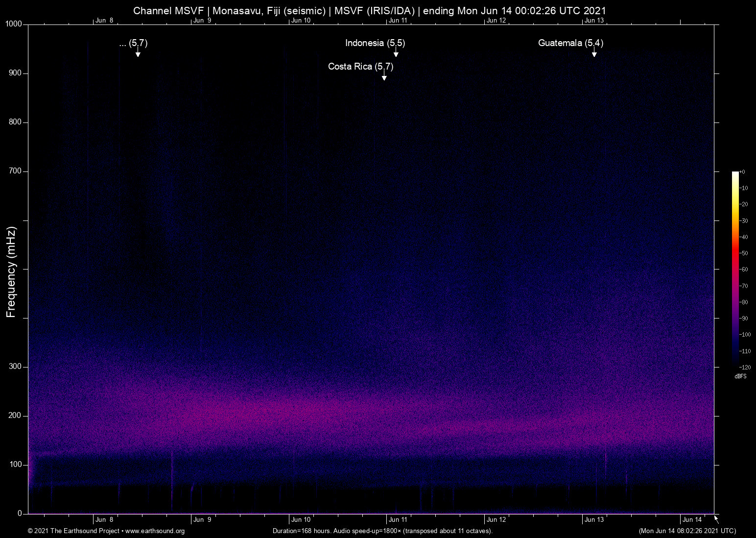
Task: Select the arrow marker under Costa Rica (5.7)
Action: click(x=384, y=76)
